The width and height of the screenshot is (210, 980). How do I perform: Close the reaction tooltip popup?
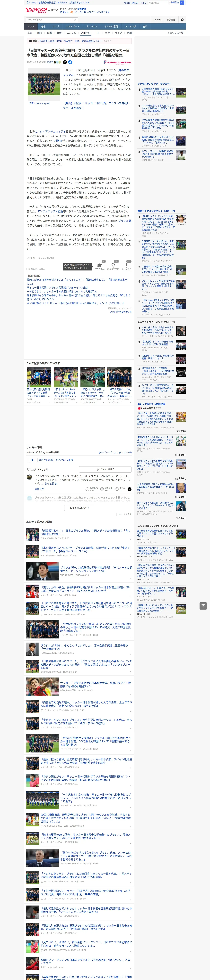(x=91, y=265)
